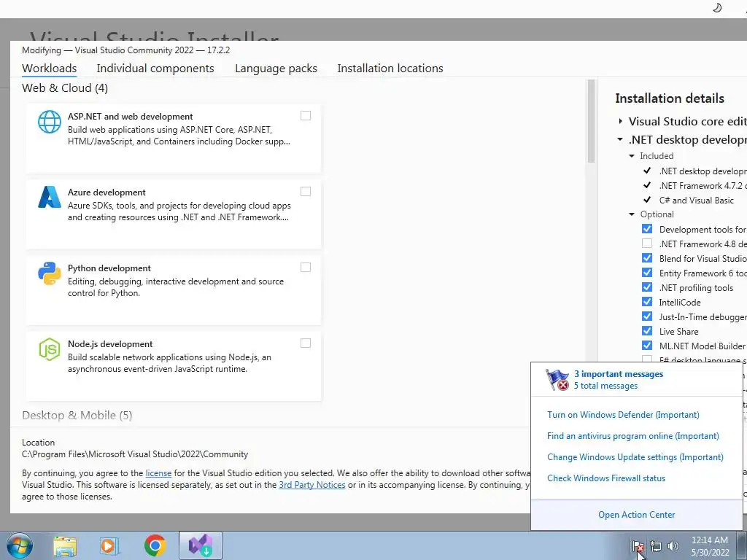Click the volume speaker tray icon
Viewport: 747px width, 560px height.
click(x=673, y=546)
